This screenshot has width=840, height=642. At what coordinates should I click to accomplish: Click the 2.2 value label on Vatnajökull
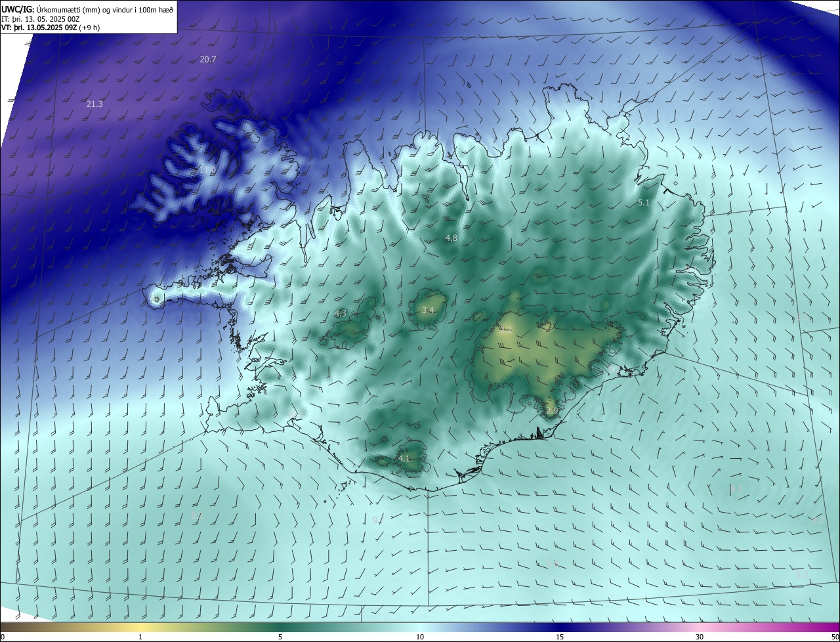pyautogui.click(x=507, y=329)
